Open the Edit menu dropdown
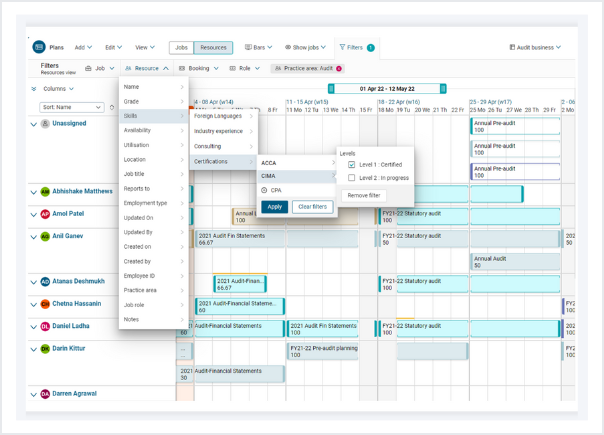604x435 pixels. (x=114, y=47)
